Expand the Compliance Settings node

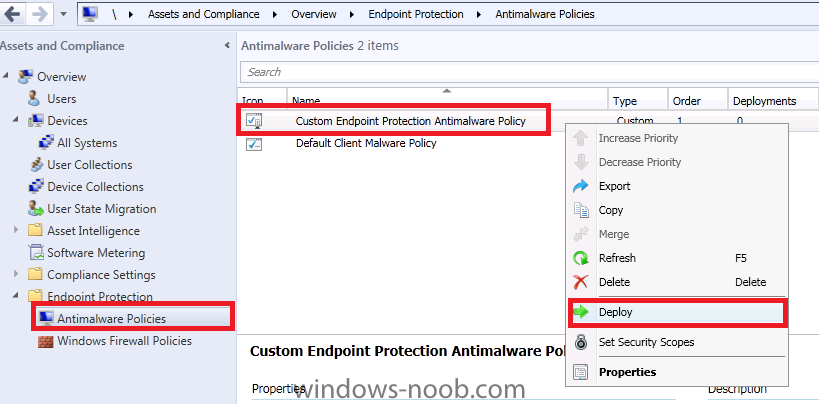click(x=16, y=273)
